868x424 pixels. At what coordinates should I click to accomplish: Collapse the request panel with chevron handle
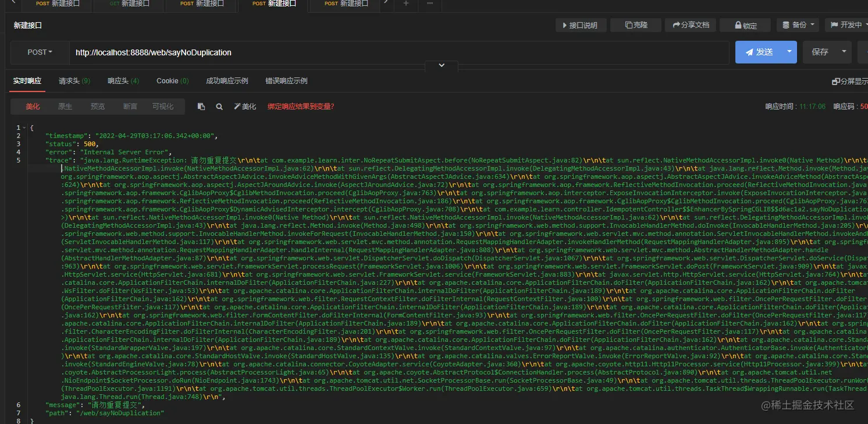(x=442, y=65)
